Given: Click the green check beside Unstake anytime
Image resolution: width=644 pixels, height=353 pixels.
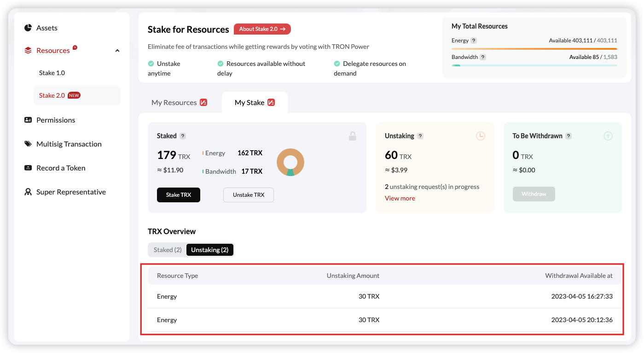Looking at the screenshot, I should (151, 64).
